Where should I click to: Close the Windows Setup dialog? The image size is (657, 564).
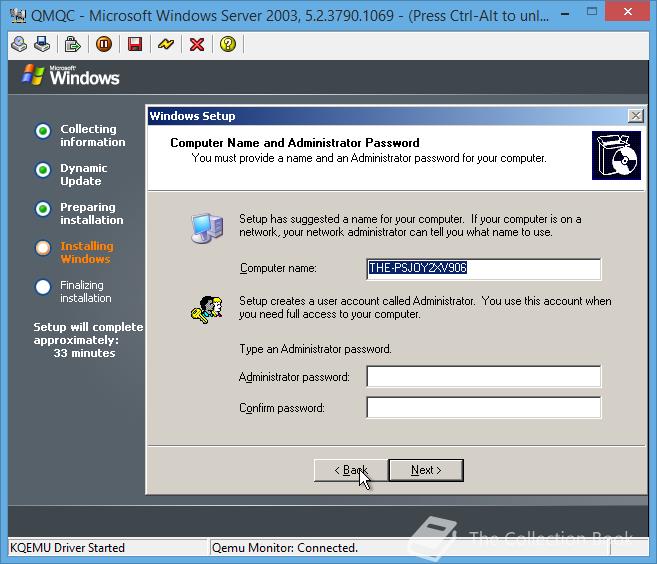636,116
